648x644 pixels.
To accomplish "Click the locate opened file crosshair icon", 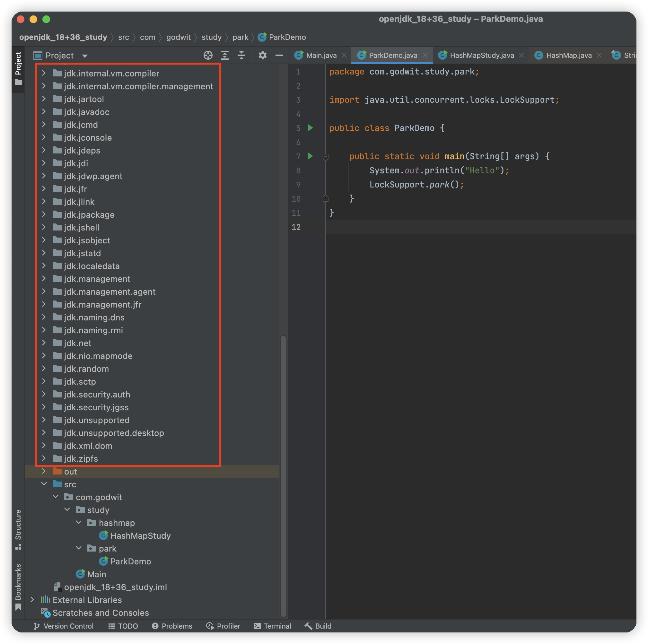I will point(208,55).
